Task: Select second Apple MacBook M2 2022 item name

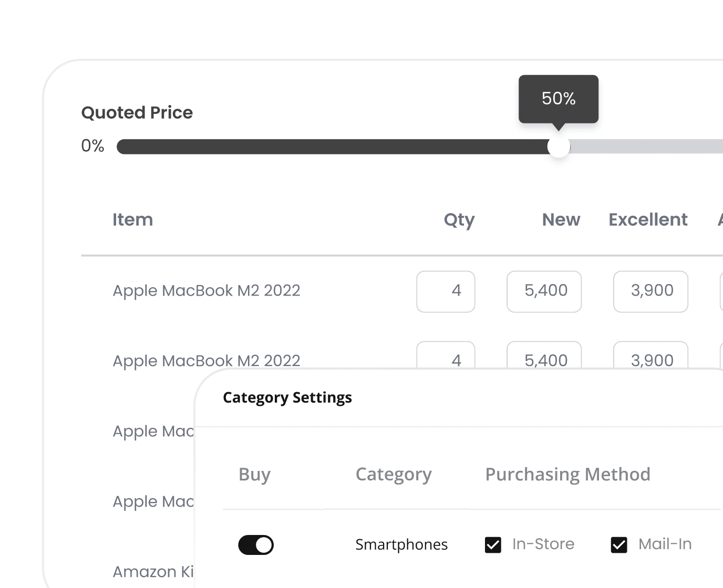Action: pos(206,361)
